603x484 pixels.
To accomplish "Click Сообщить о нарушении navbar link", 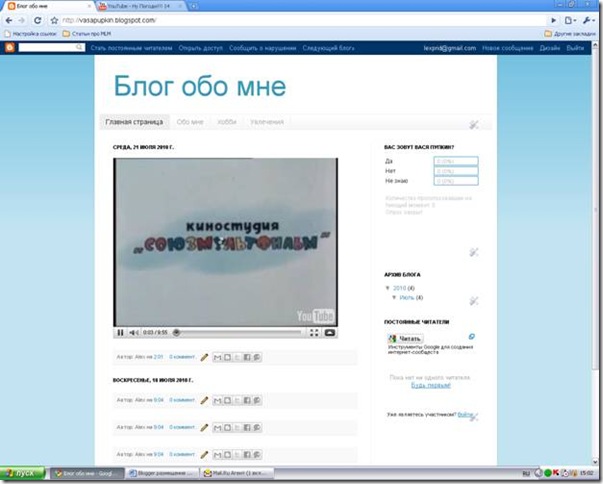I will click(263, 48).
